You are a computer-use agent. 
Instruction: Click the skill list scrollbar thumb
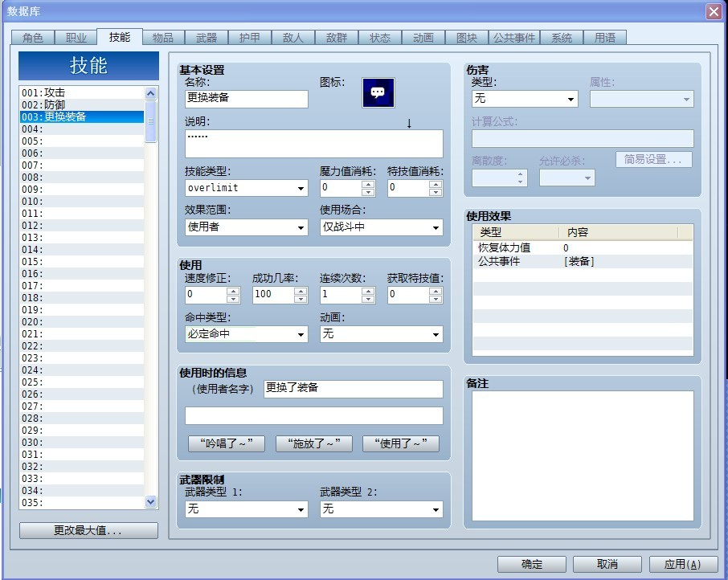click(x=150, y=121)
